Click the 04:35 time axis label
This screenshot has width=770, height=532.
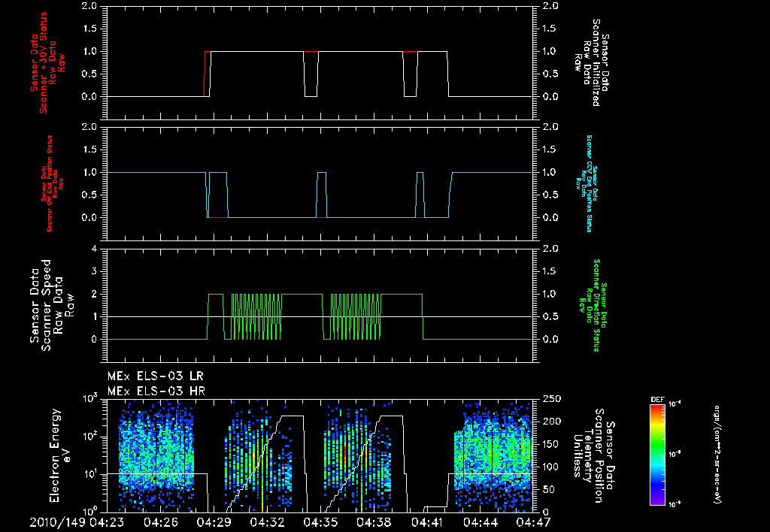(320, 522)
